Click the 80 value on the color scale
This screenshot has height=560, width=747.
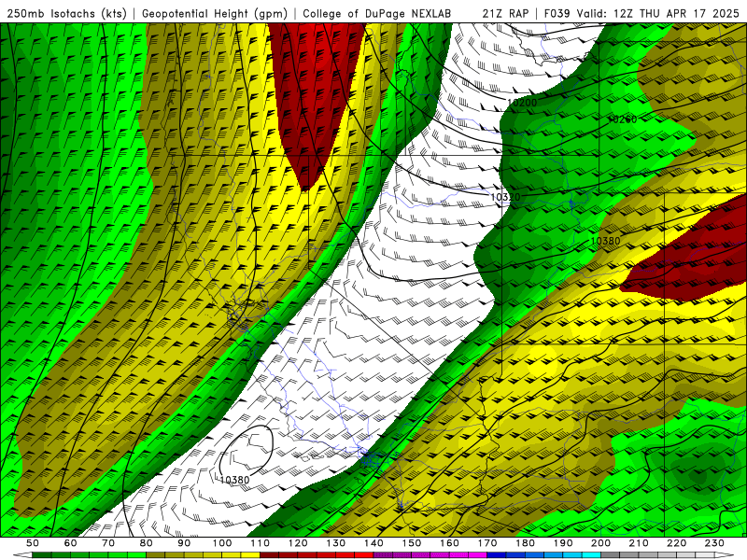[147, 543]
